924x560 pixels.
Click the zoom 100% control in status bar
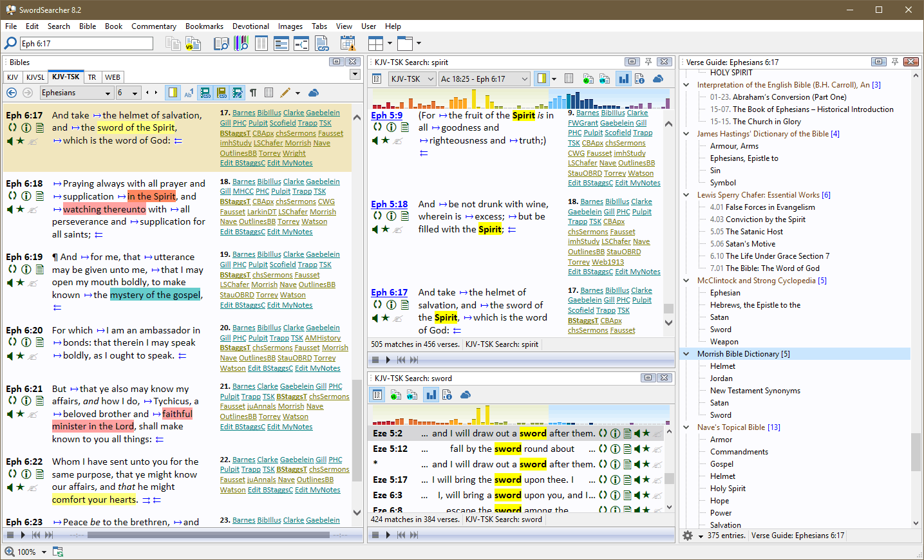(26, 552)
